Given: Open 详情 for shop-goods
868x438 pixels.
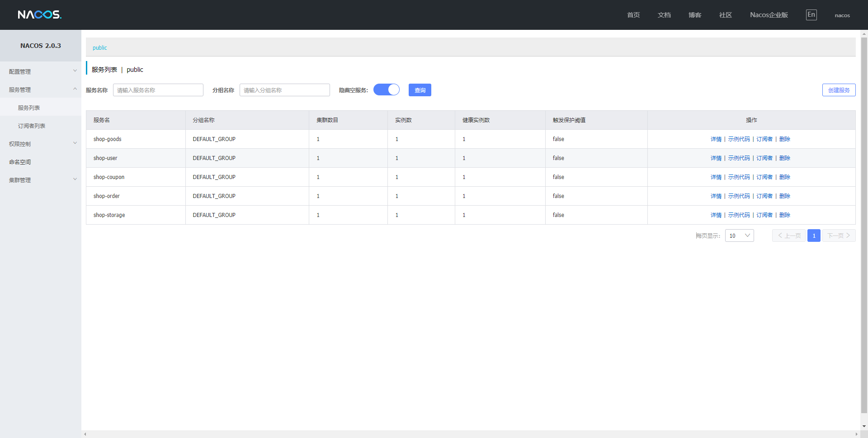Looking at the screenshot, I should (716, 139).
